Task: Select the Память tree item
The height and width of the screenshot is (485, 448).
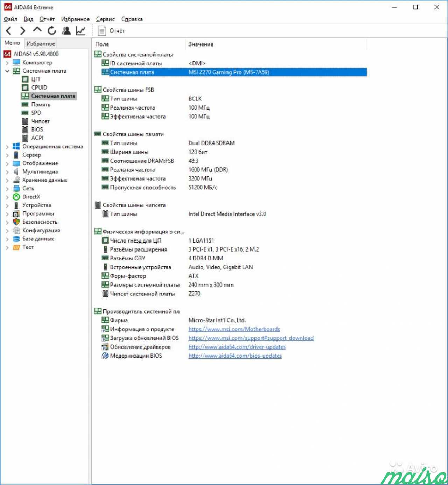Action: [41, 104]
